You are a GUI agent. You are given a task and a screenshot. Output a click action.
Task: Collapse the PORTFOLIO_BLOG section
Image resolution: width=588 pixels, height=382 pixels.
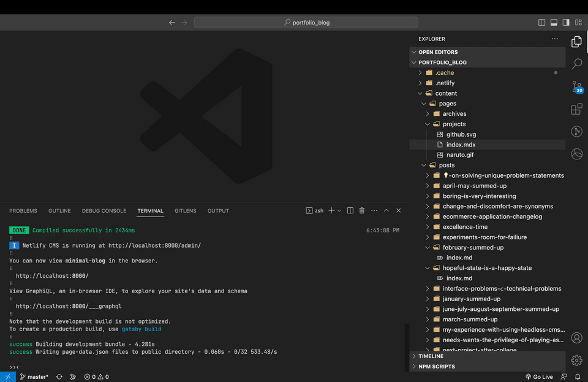pyautogui.click(x=488, y=63)
